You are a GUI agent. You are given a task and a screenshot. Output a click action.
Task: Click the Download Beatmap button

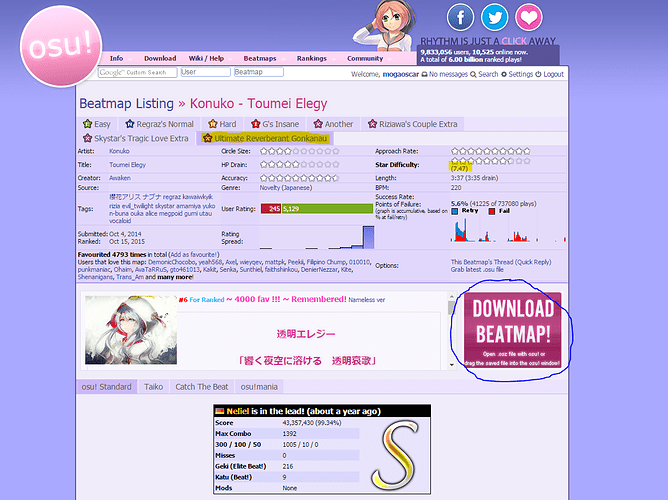[513, 330]
